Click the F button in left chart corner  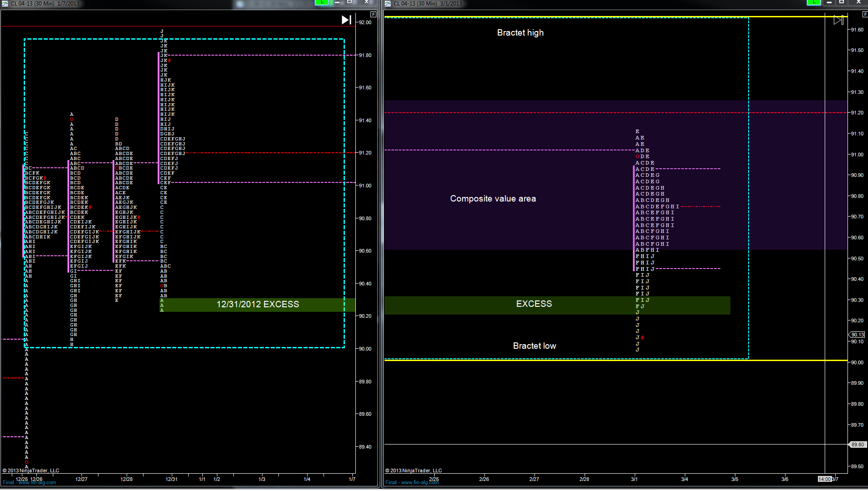(373, 14)
